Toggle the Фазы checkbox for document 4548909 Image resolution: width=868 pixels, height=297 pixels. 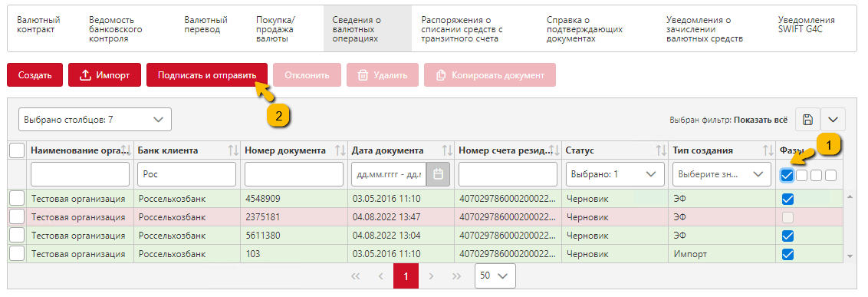coord(787,199)
